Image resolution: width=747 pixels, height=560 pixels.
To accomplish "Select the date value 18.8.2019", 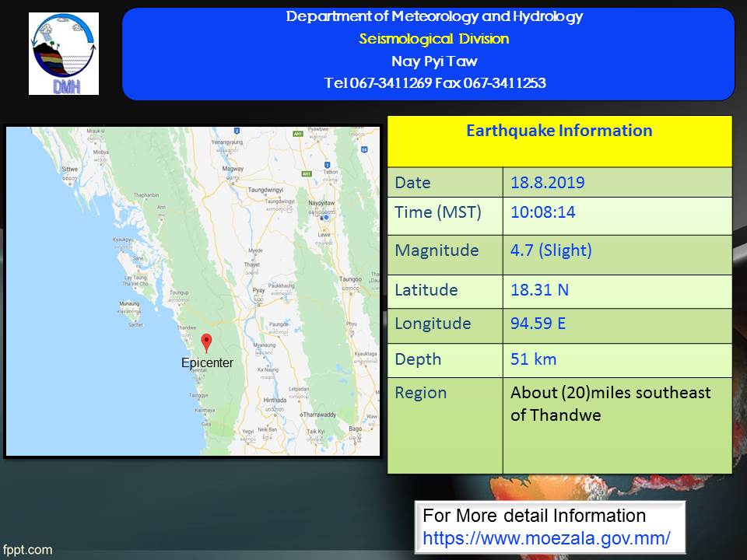I will tap(547, 182).
